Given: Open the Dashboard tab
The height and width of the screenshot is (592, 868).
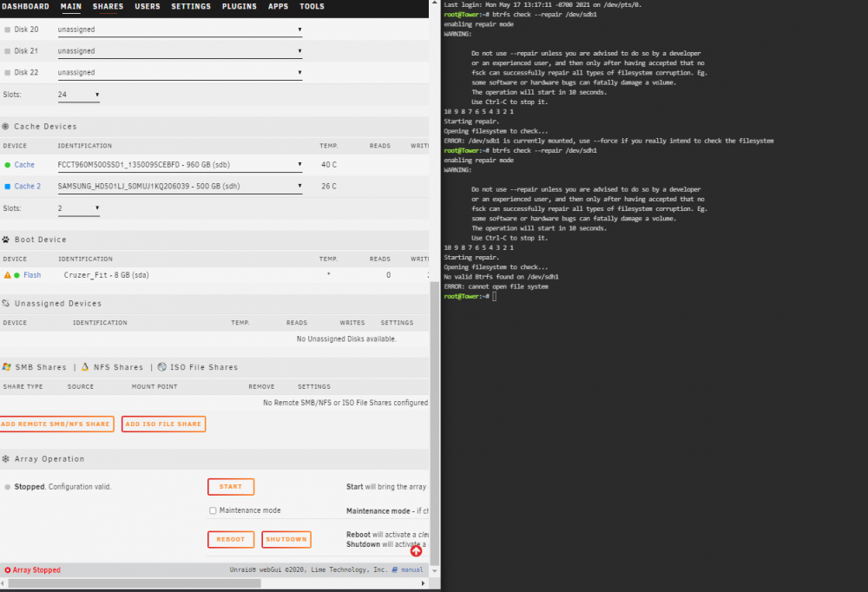Looking at the screenshot, I should coord(25,7).
